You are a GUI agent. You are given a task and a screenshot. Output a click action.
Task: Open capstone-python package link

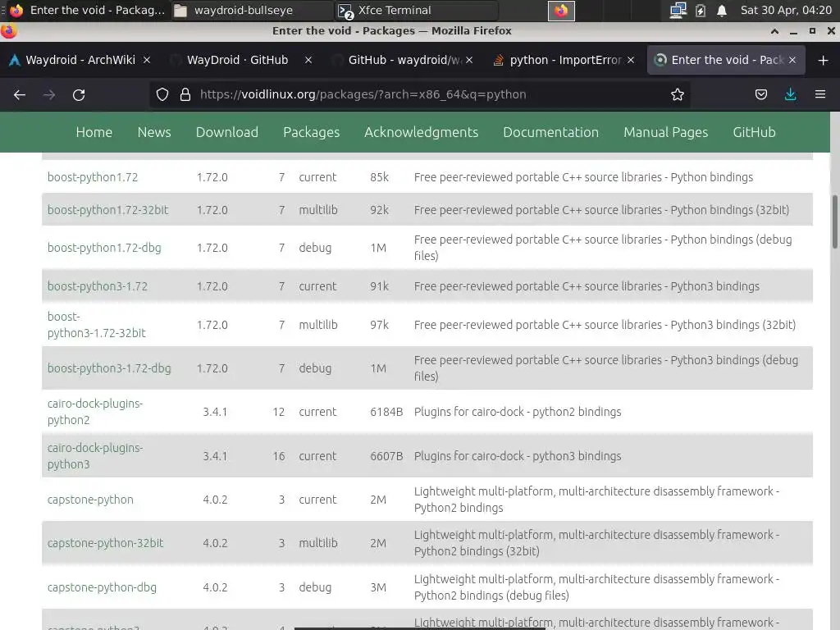coord(90,500)
